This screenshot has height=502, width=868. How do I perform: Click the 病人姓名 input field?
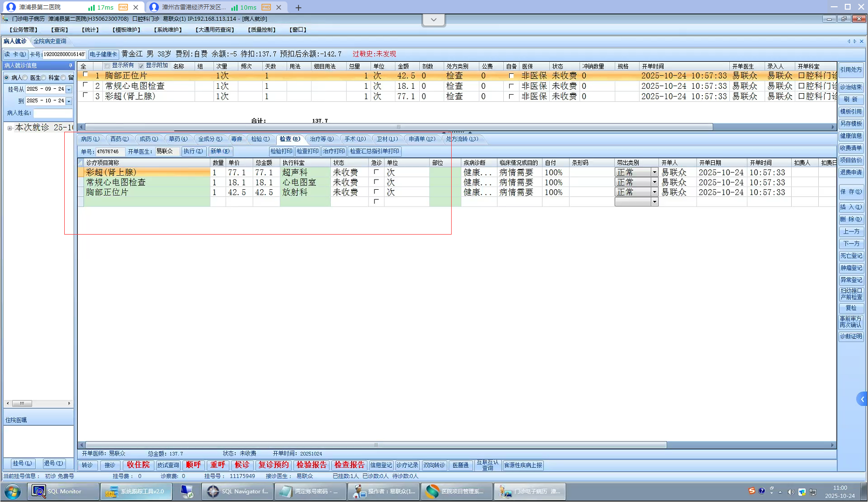pos(53,113)
